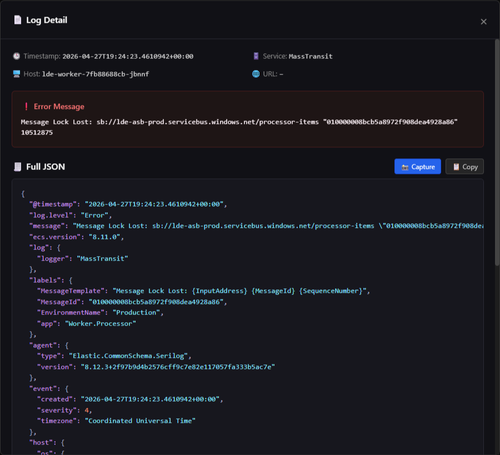The width and height of the screenshot is (500, 455).
Task: Close the Log Detail dialog
Action: point(483,22)
